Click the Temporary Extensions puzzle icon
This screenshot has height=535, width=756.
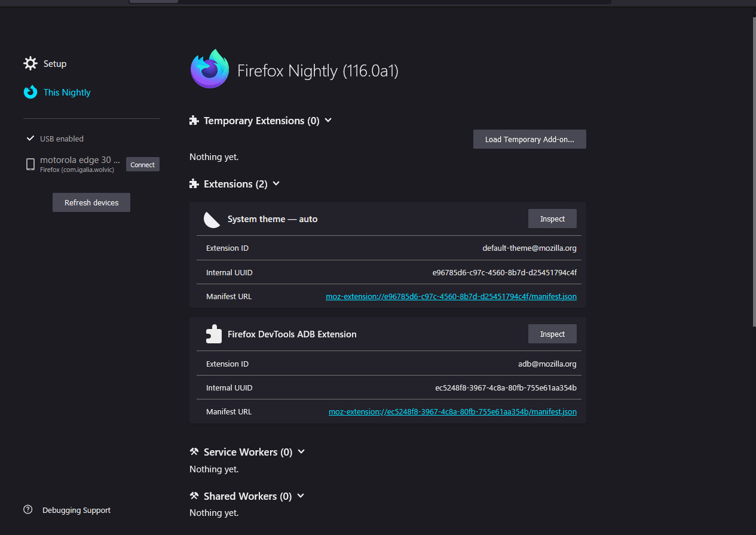tap(194, 121)
